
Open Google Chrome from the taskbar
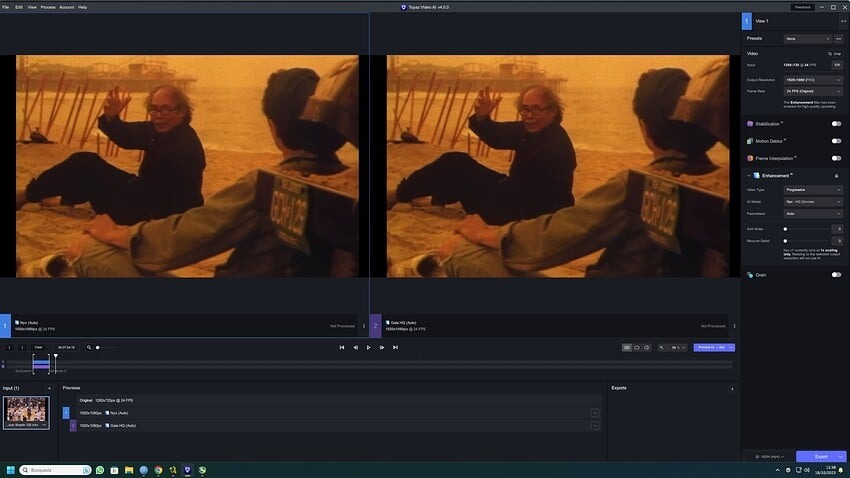158,470
